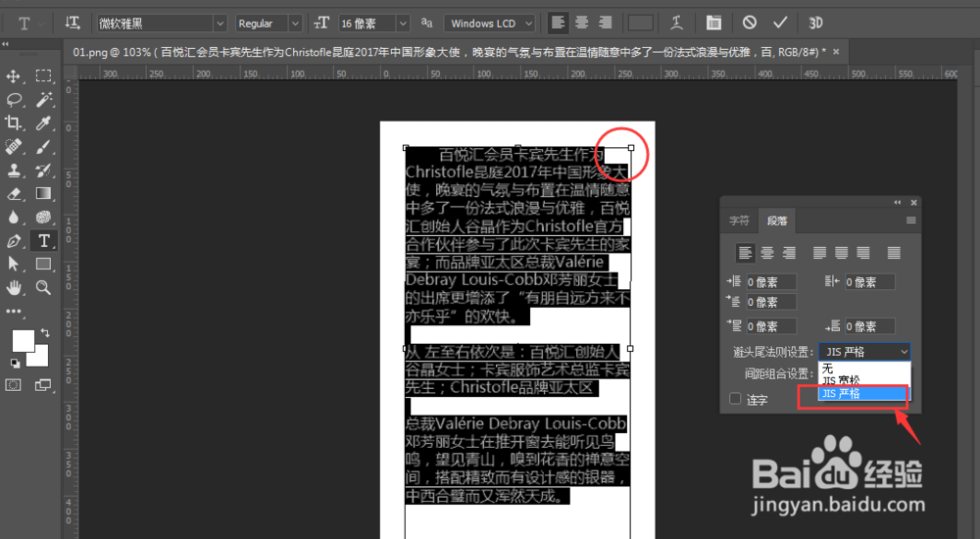The image size is (980, 539).
Task: Change screen mode in toolbar
Action: point(43,385)
